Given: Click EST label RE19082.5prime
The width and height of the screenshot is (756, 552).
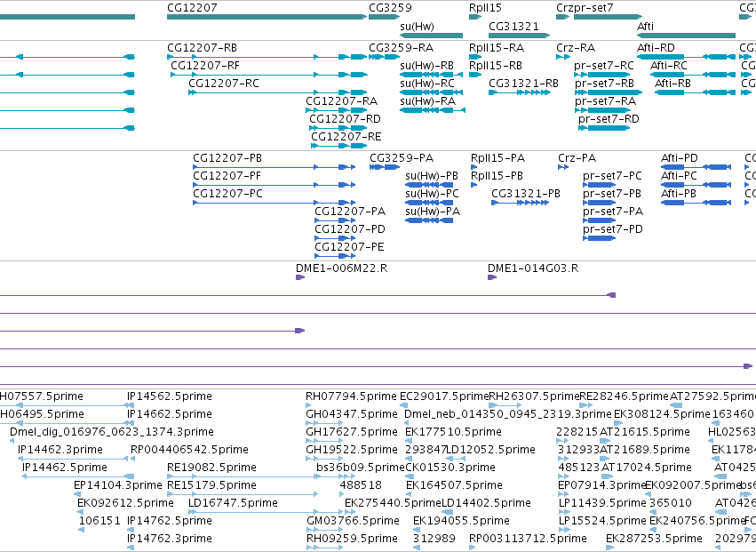Looking at the screenshot, I should (211, 468).
